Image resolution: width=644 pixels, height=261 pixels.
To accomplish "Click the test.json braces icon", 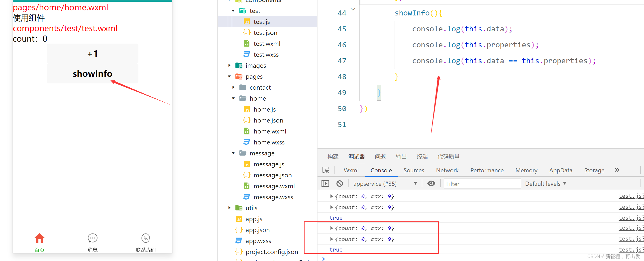I will tap(246, 33).
